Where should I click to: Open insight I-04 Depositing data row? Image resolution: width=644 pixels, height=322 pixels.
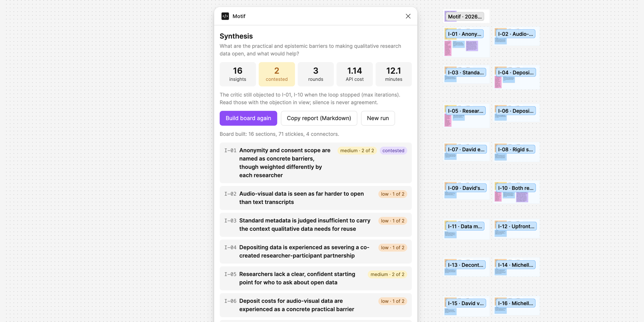coord(316,252)
